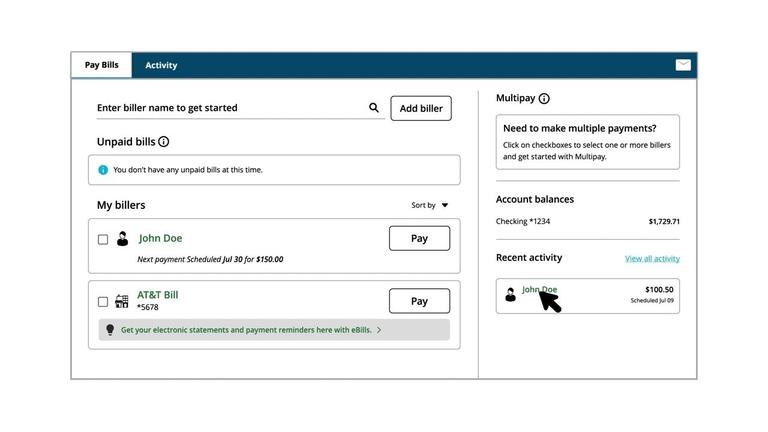Click John Doe person icon in My billers

pyautogui.click(x=122, y=239)
